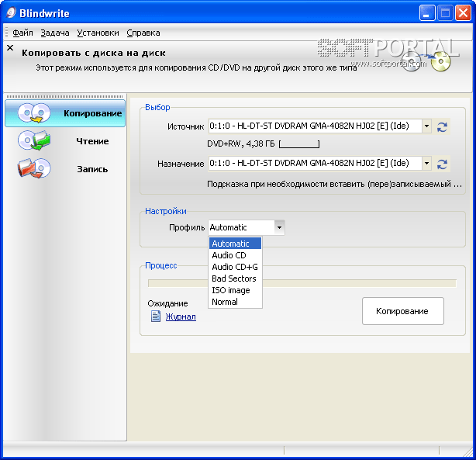The height and width of the screenshot is (460, 476).
Task: Open the Справка help menu
Action: tap(143, 33)
